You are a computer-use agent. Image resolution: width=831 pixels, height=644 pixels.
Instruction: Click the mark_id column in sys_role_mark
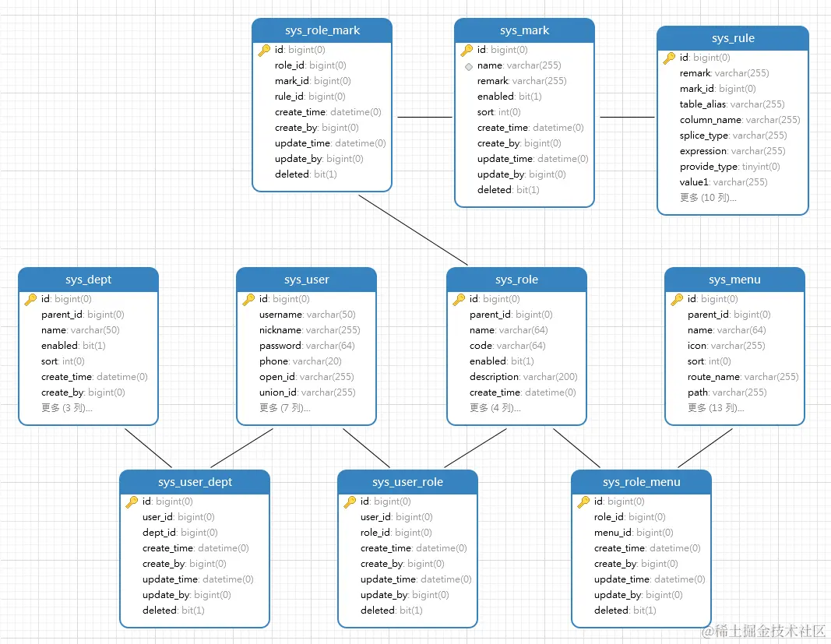(x=312, y=81)
